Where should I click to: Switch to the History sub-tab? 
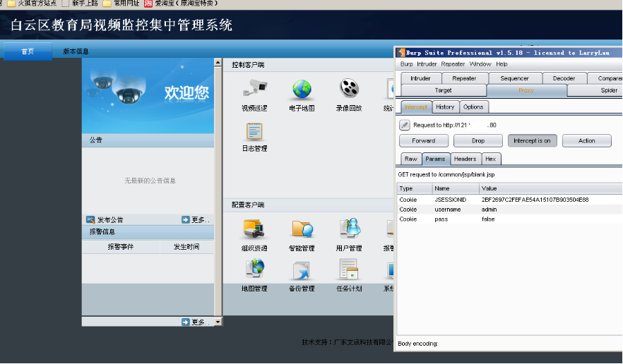(445, 107)
